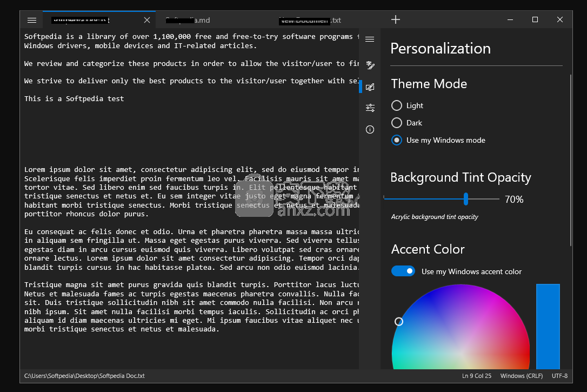Open the Advanced settings sliders icon
Screen dimensions: 587x392
click(x=370, y=108)
